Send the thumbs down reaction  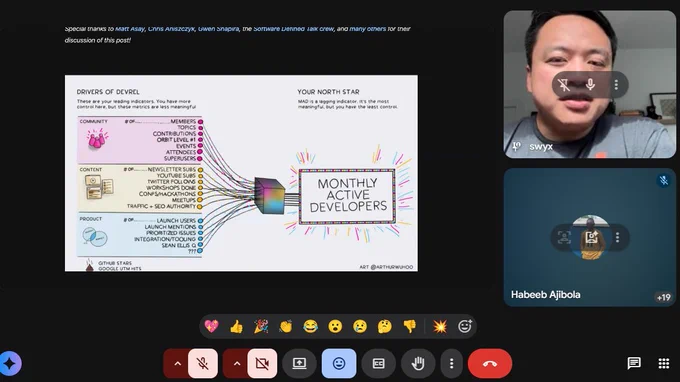[x=409, y=326]
